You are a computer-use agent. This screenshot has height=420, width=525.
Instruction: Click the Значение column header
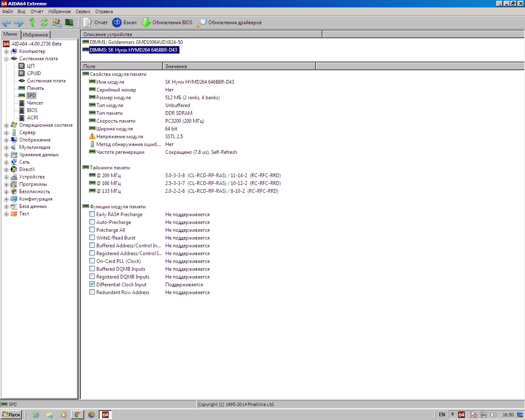[x=239, y=66]
